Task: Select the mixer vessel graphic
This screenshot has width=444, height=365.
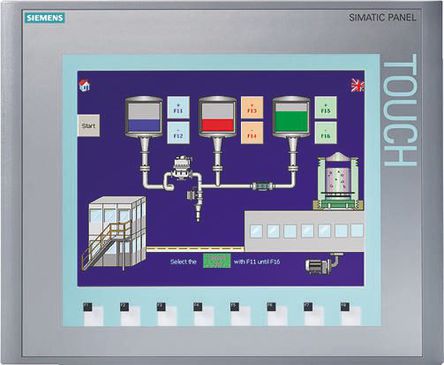Action: coord(338,181)
